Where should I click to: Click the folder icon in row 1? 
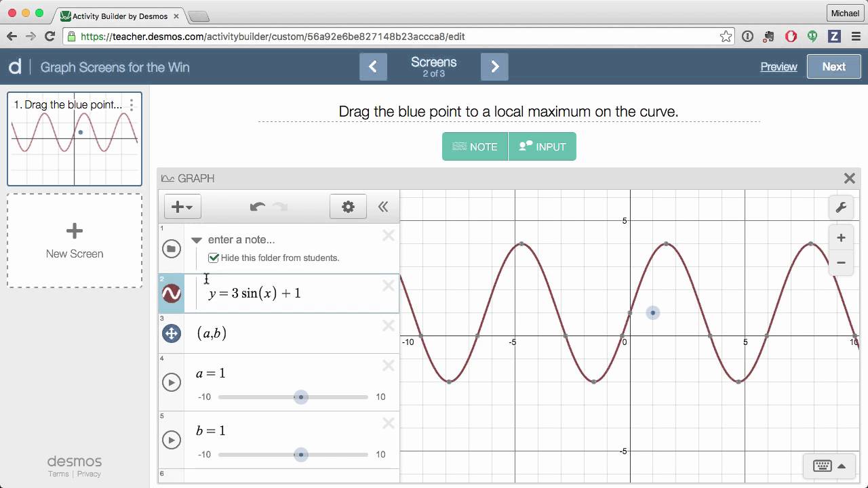point(172,249)
